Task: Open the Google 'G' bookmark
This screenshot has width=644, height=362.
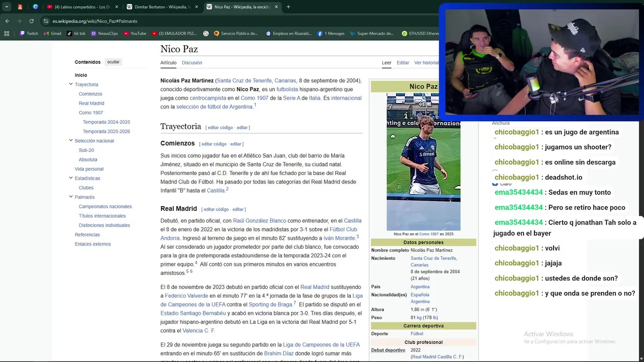Action: (206, 34)
